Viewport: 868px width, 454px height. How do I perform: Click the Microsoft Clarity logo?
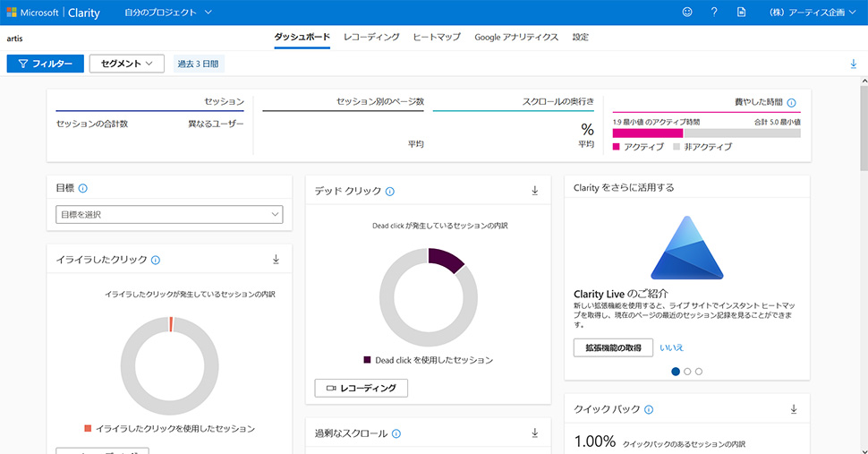coord(53,13)
